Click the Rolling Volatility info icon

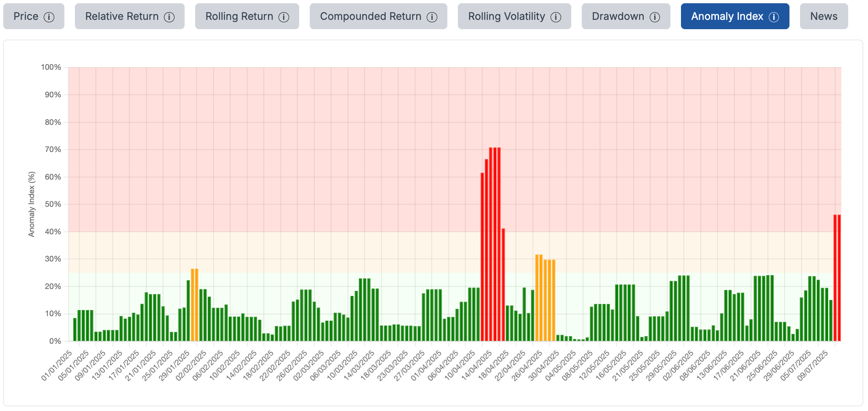556,17
